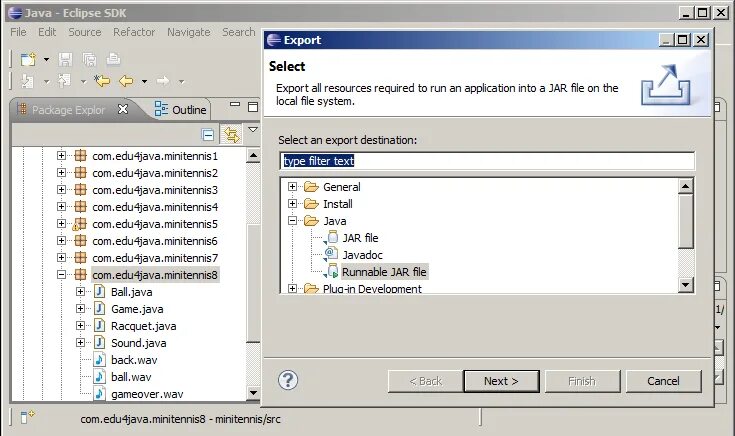
Task: Click the export list scrollbar thumb
Action: click(x=685, y=221)
